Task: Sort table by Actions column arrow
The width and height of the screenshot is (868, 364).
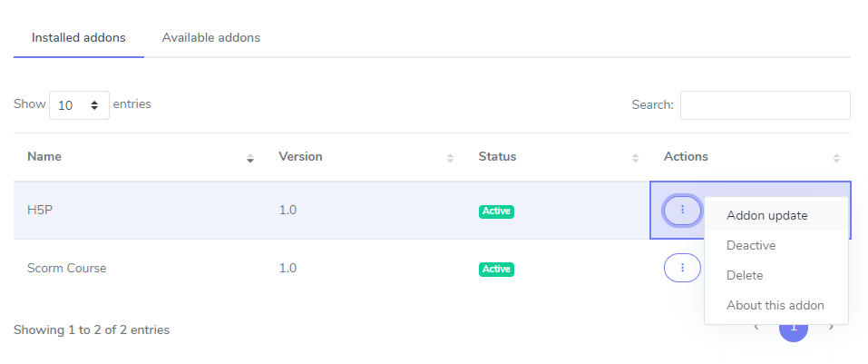Action: [x=835, y=157]
